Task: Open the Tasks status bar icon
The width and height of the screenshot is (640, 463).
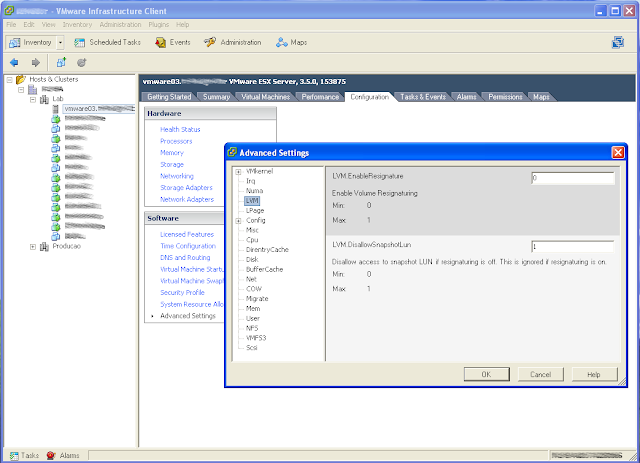Action: (x=14, y=456)
